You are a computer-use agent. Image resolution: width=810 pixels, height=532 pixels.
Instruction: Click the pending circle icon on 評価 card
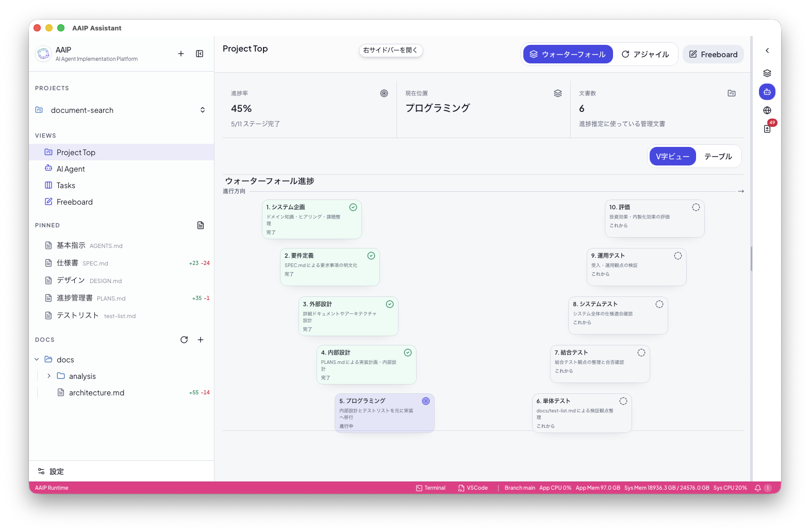pyautogui.click(x=696, y=207)
